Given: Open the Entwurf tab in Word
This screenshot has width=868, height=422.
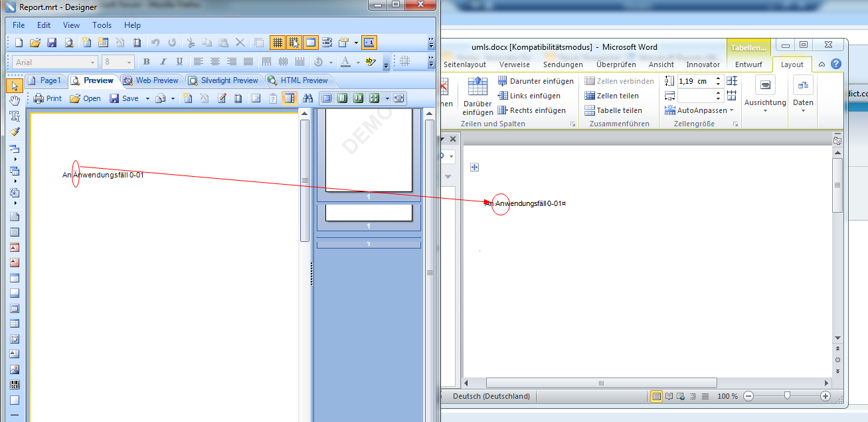Looking at the screenshot, I should (748, 64).
